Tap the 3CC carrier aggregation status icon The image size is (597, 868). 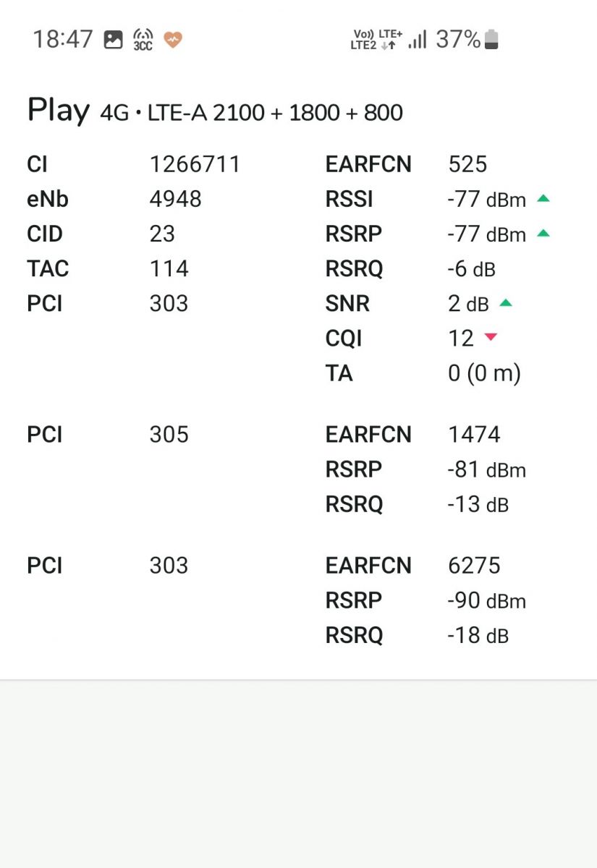[143, 39]
